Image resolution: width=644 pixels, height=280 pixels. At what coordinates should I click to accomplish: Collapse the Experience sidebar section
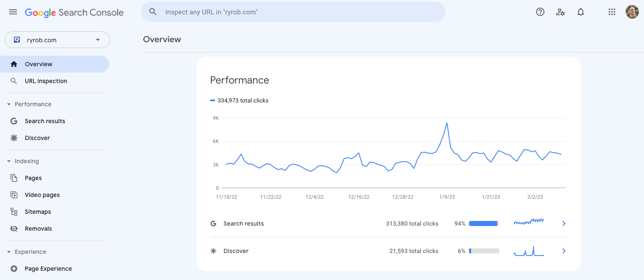tap(9, 252)
